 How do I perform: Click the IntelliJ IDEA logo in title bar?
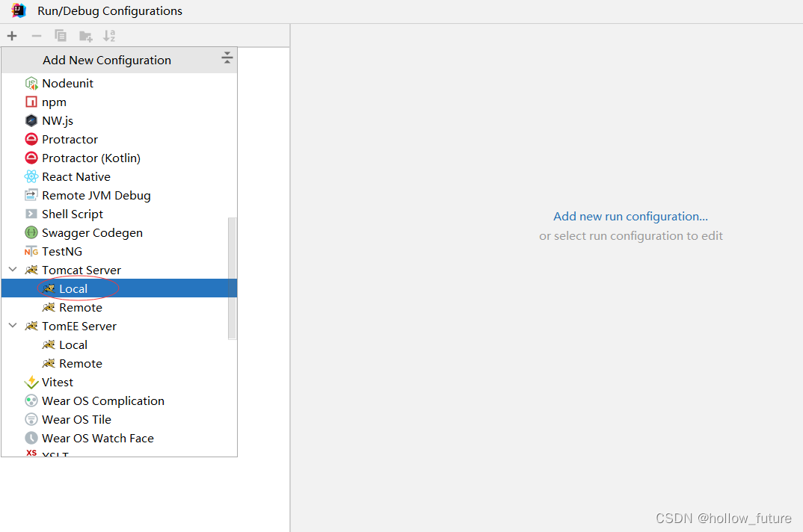coord(19,10)
